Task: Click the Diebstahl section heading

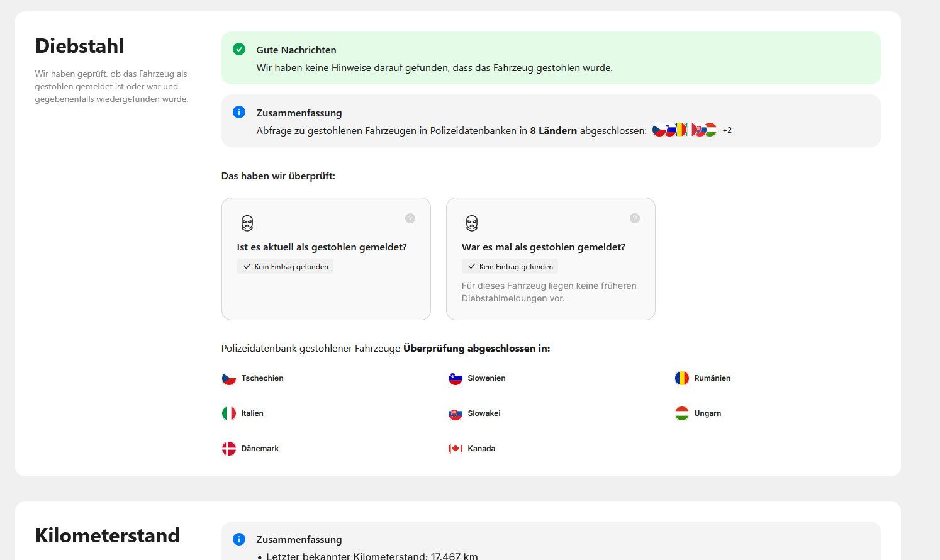Action: 80,46
